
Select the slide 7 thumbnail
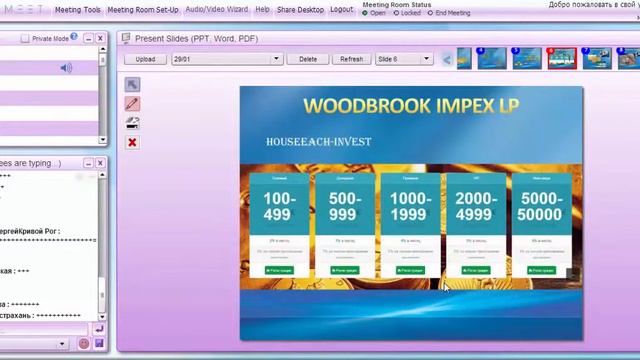tap(597, 58)
